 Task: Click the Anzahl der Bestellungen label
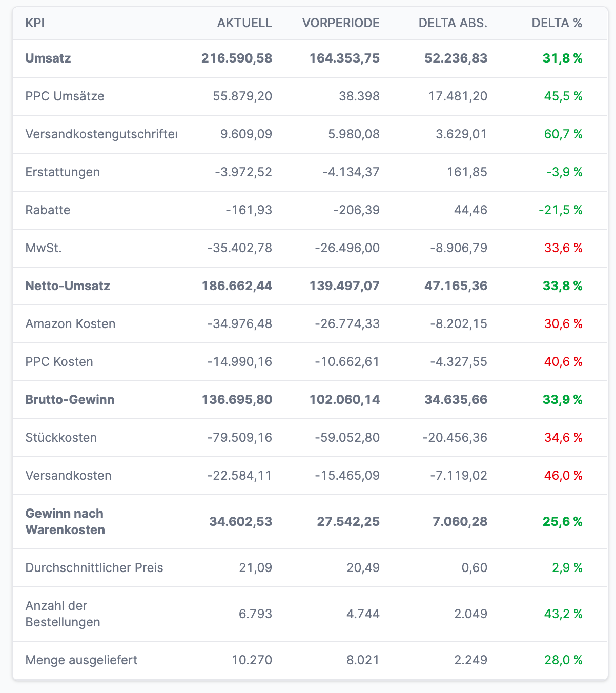pos(63,614)
